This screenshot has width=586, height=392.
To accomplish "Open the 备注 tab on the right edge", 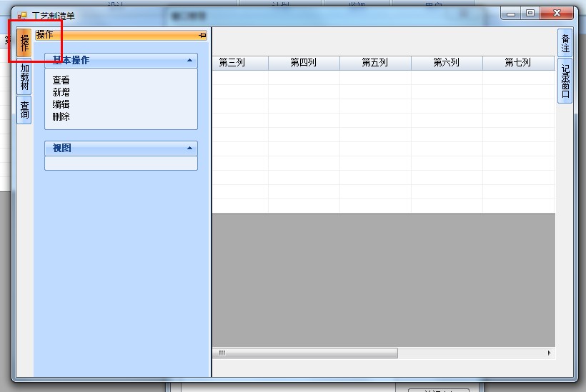I will (565, 44).
